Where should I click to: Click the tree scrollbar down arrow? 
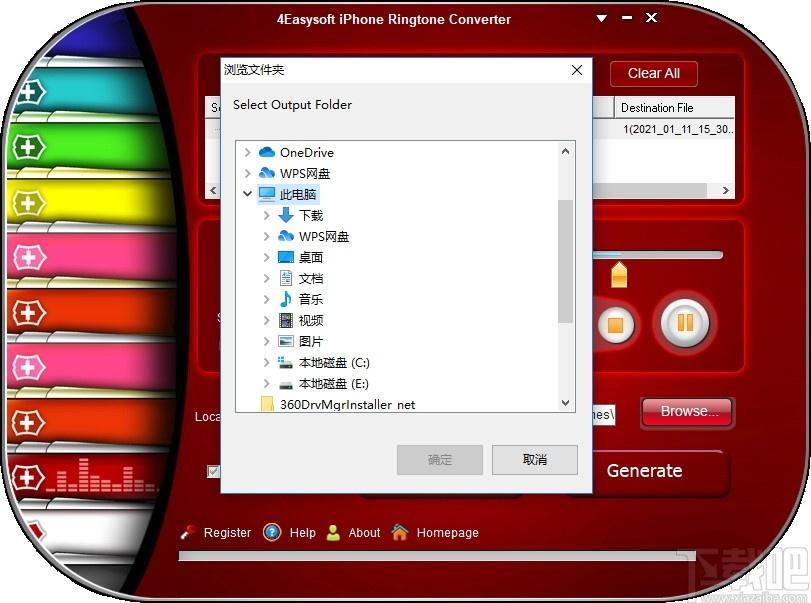click(565, 403)
